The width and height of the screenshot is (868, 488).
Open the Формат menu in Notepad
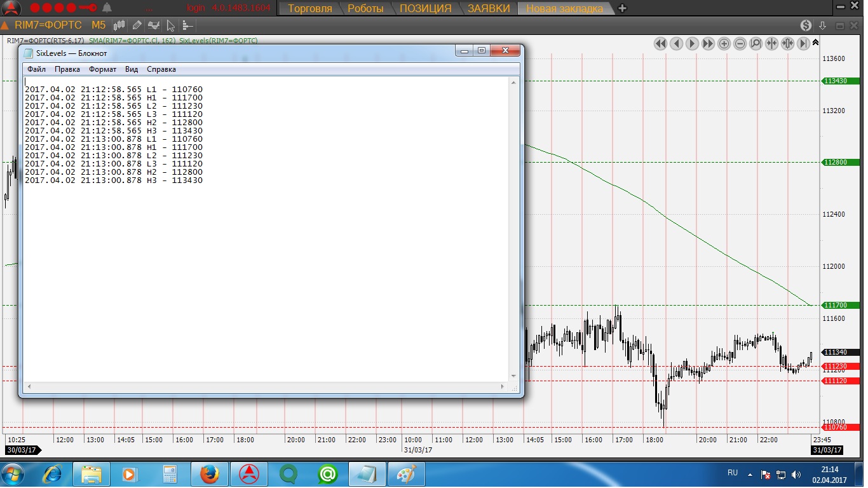click(x=102, y=69)
